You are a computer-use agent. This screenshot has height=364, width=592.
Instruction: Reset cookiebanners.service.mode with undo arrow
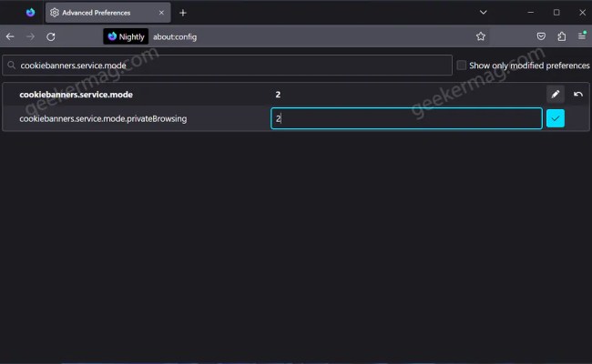(x=578, y=95)
